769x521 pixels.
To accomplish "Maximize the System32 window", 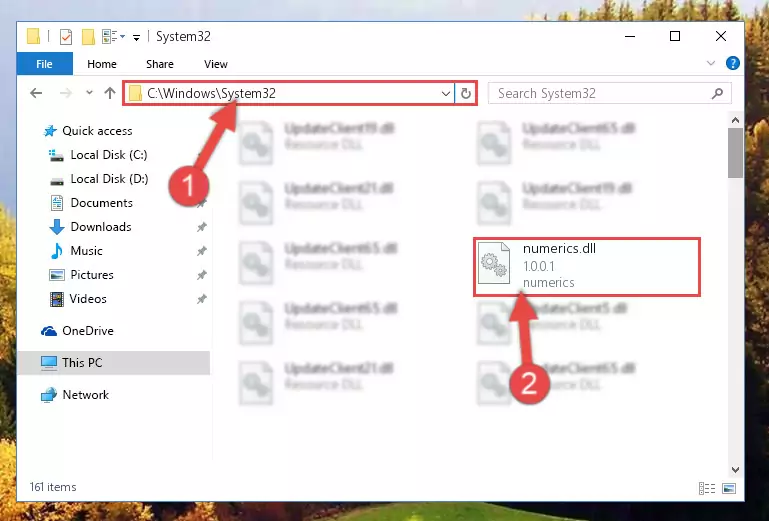I will tap(675, 36).
